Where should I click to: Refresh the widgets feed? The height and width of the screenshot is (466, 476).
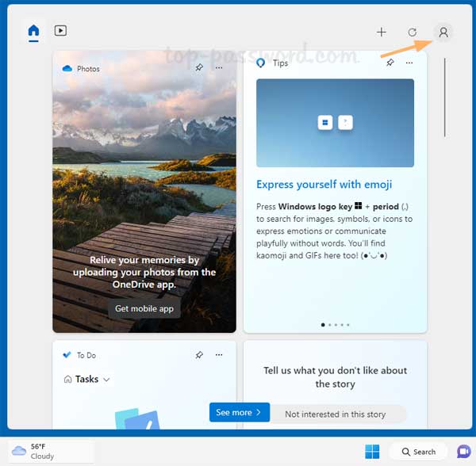click(413, 32)
